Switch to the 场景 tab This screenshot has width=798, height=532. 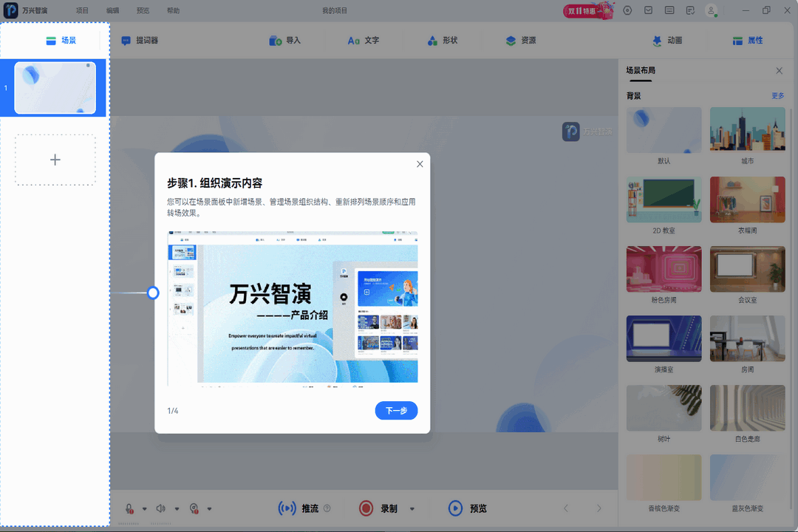pyautogui.click(x=61, y=40)
